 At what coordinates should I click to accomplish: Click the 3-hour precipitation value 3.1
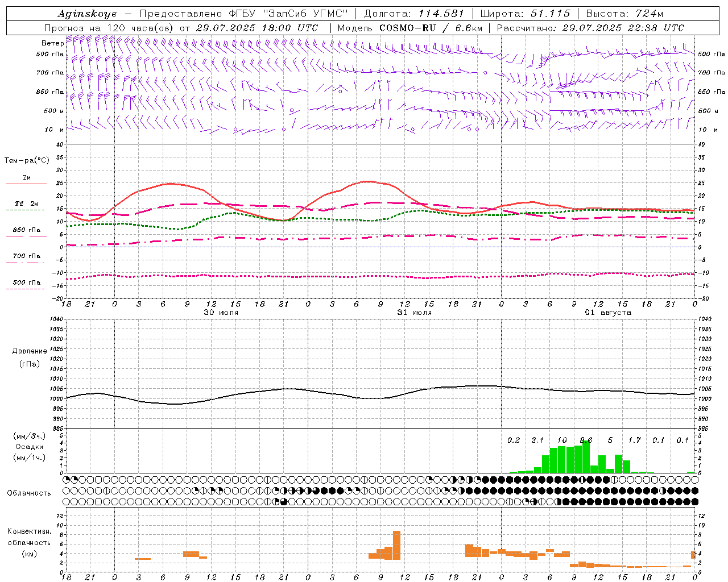pyautogui.click(x=537, y=440)
